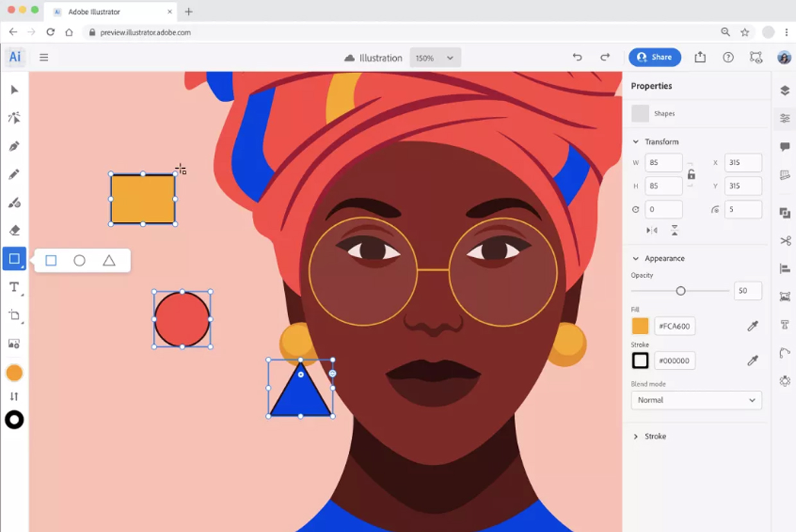Image resolution: width=796 pixels, height=532 pixels.
Task: Choose the Type tool
Action: [x=14, y=287]
